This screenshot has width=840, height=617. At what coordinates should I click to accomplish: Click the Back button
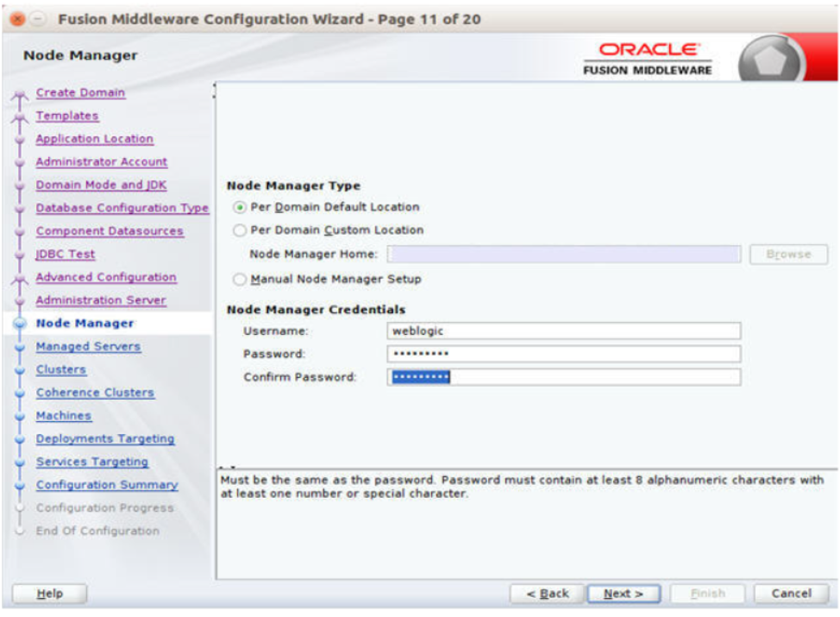(x=547, y=594)
